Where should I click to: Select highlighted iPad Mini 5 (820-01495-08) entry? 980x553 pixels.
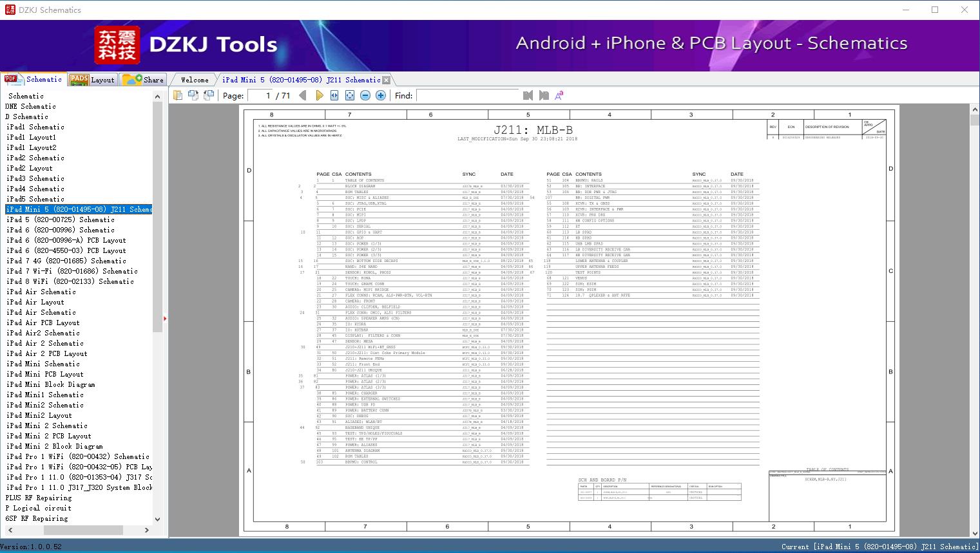79,209
